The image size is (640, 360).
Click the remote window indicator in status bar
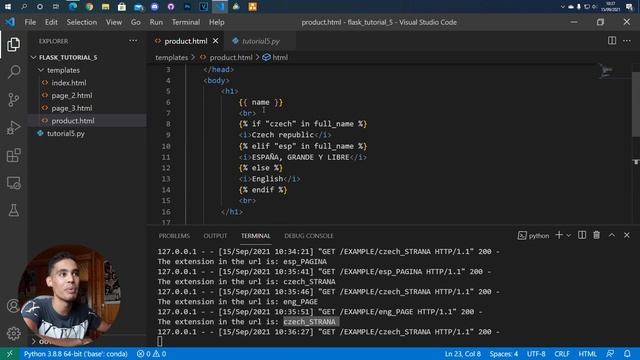point(9,353)
